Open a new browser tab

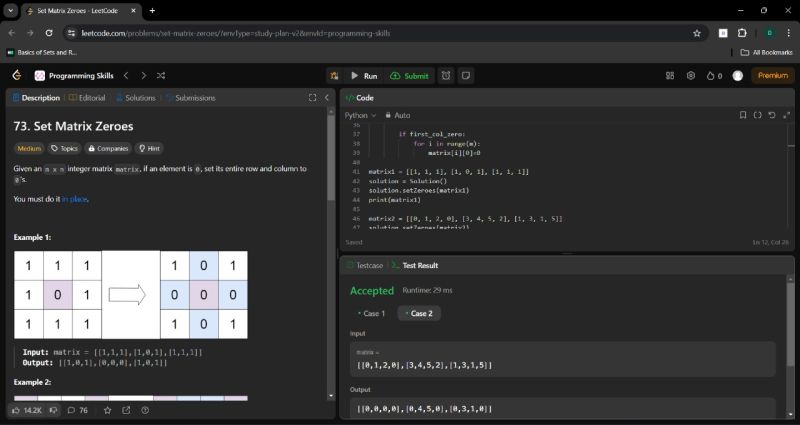pyautogui.click(x=152, y=11)
